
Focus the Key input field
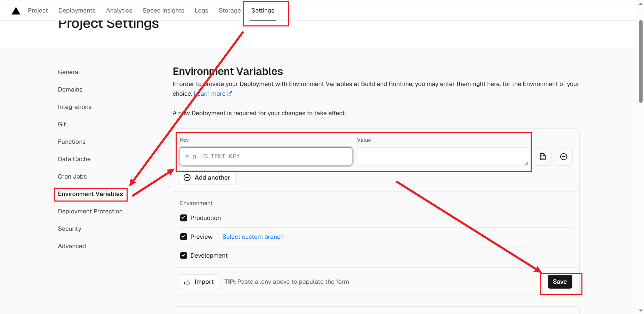coord(266,156)
